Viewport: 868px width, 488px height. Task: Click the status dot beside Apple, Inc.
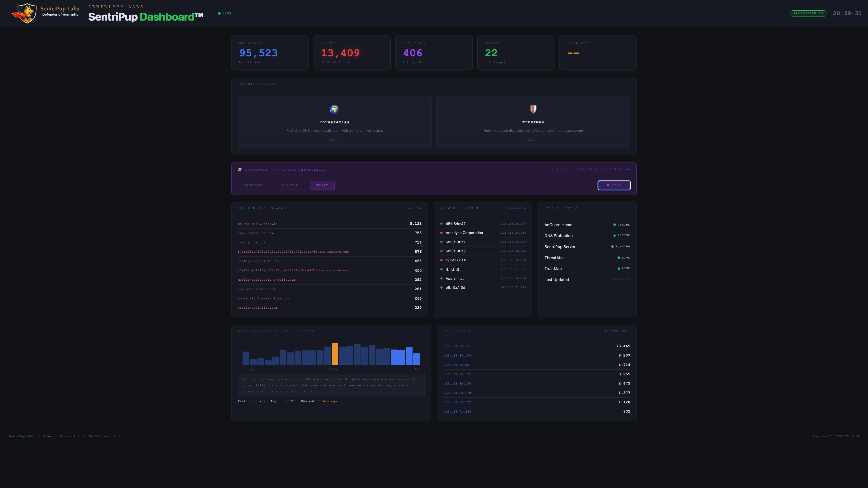coord(441,278)
